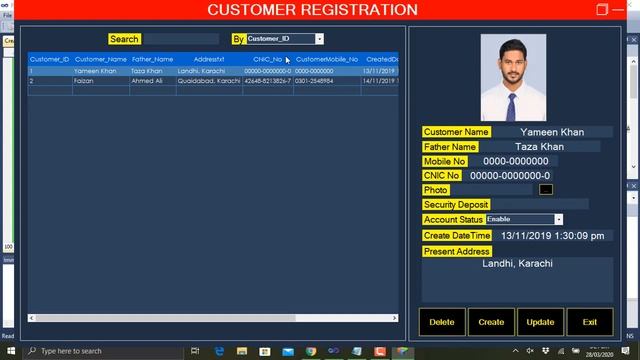Click the Delete button
Screen dimensions: 640x360
click(x=442, y=322)
